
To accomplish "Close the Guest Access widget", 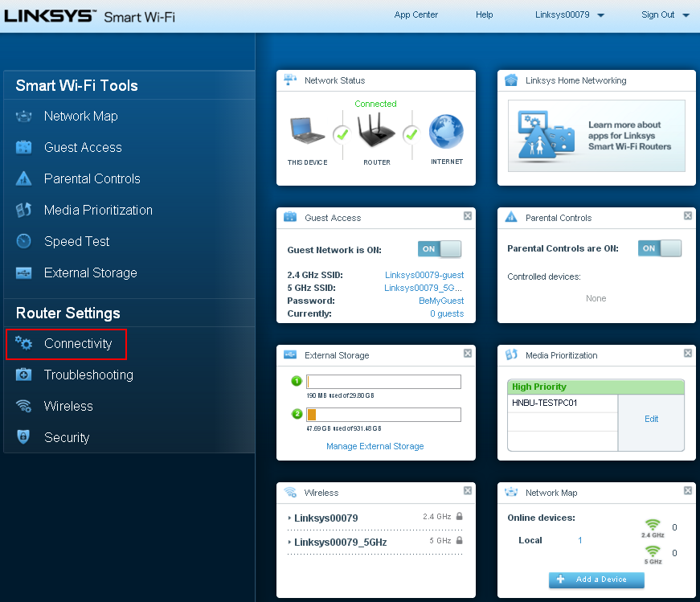I will click(468, 215).
